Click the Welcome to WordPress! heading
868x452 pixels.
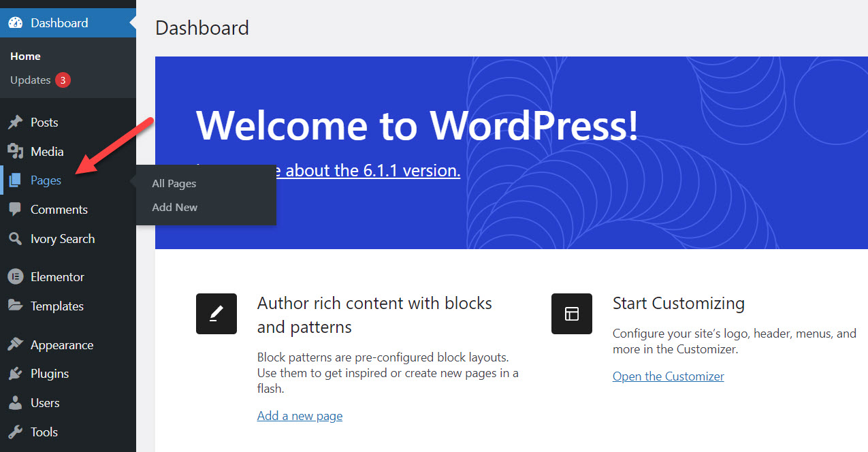point(417,125)
